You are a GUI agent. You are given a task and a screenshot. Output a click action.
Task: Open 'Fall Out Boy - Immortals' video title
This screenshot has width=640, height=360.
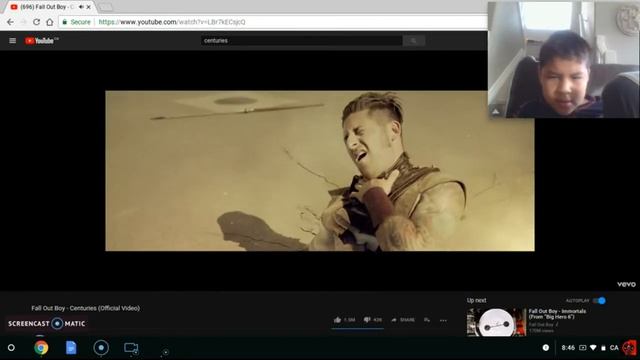pyautogui.click(x=557, y=314)
